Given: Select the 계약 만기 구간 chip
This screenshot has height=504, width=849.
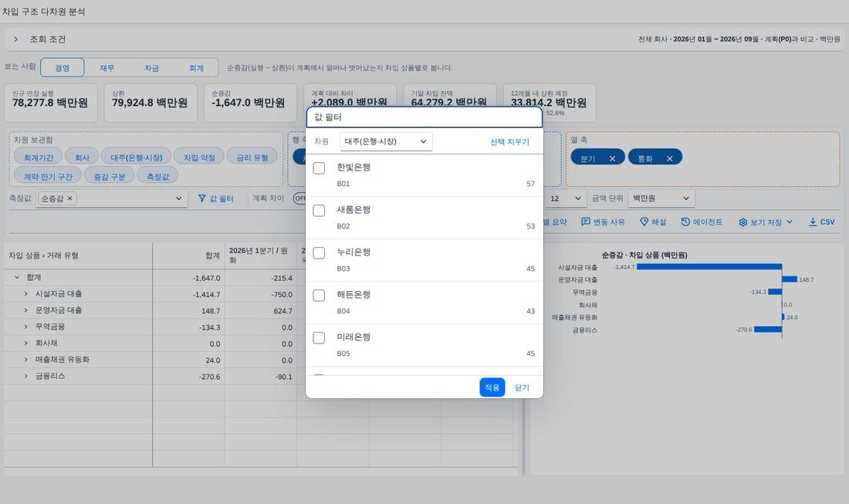Looking at the screenshot, I should [48, 177].
